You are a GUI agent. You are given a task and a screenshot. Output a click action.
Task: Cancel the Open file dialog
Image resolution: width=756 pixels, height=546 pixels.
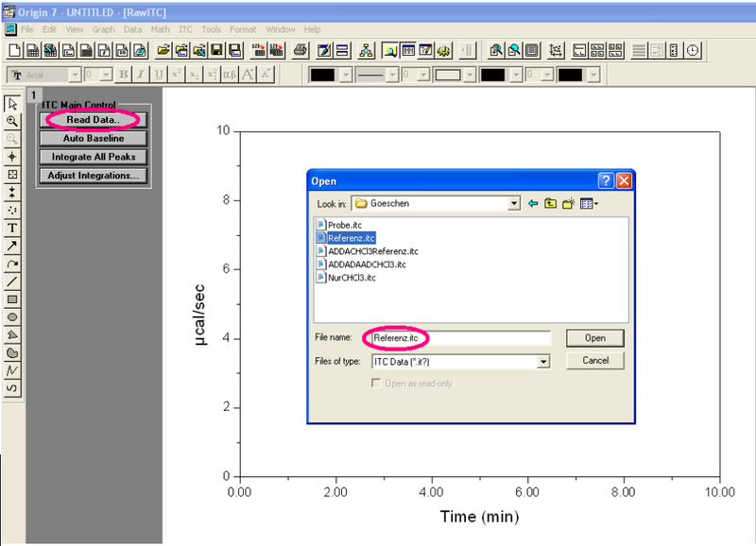point(595,361)
